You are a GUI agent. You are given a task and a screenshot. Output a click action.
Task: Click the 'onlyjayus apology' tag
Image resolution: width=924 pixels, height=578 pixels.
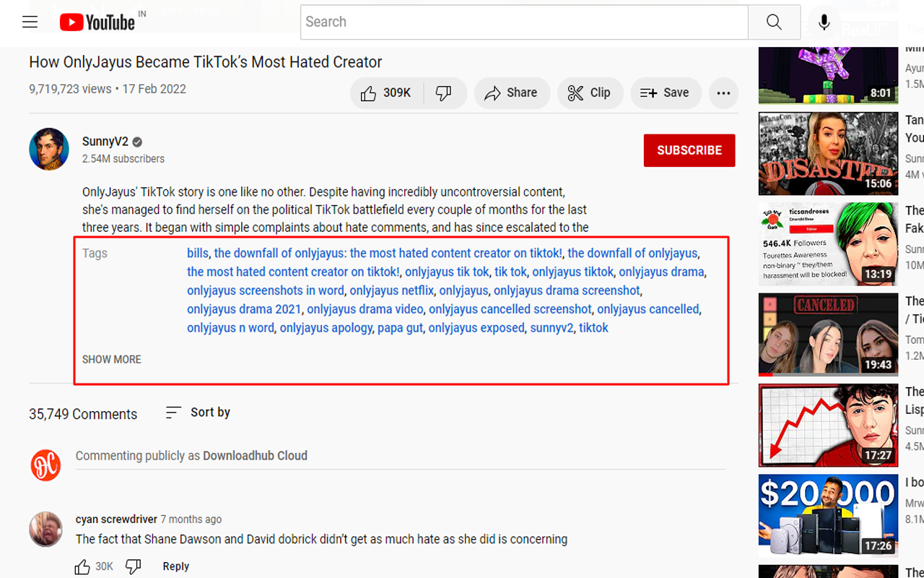click(326, 328)
